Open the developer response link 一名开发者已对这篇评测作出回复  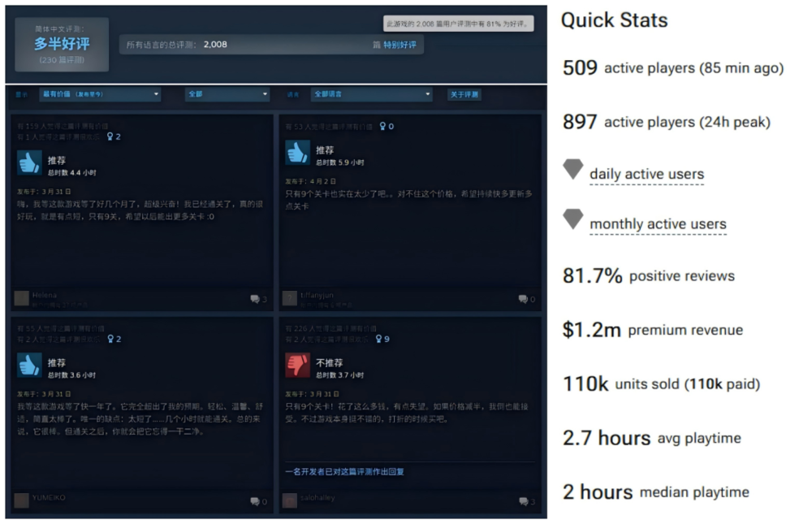point(344,472)
